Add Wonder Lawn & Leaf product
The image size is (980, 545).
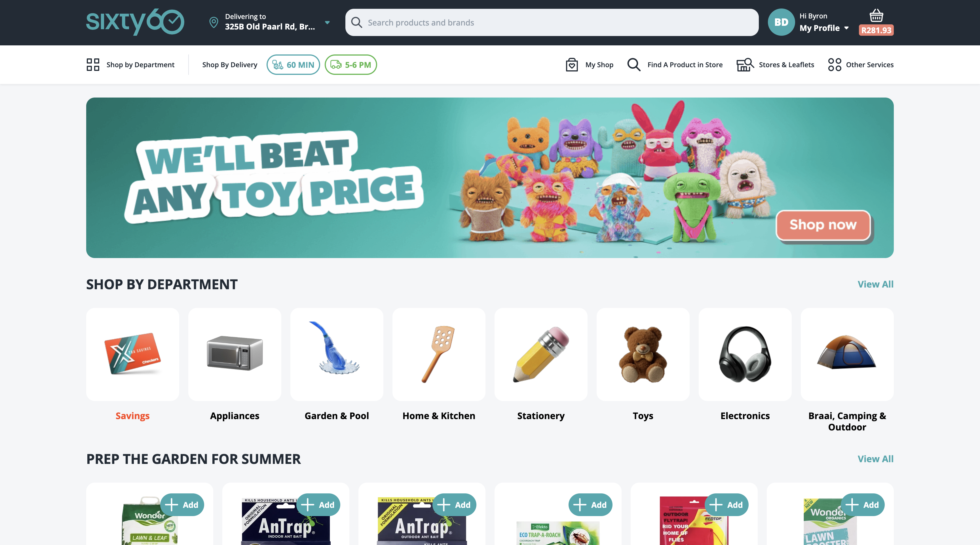182,505
